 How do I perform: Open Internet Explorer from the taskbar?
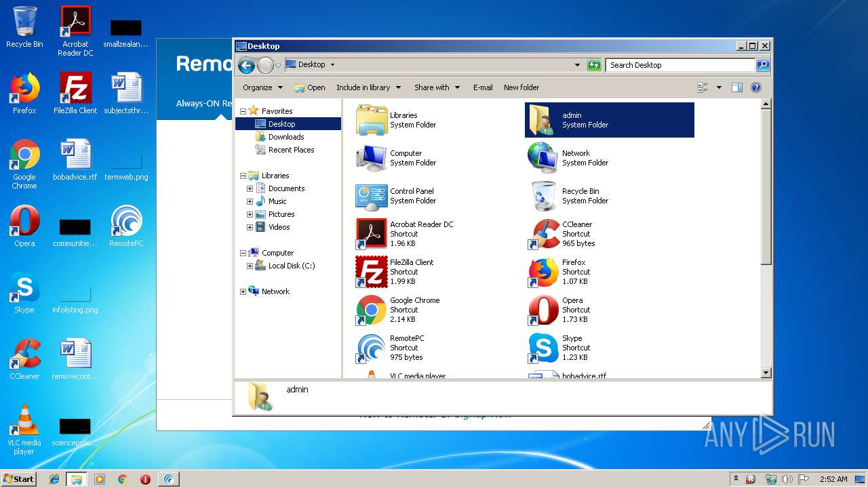coord(54,479)
